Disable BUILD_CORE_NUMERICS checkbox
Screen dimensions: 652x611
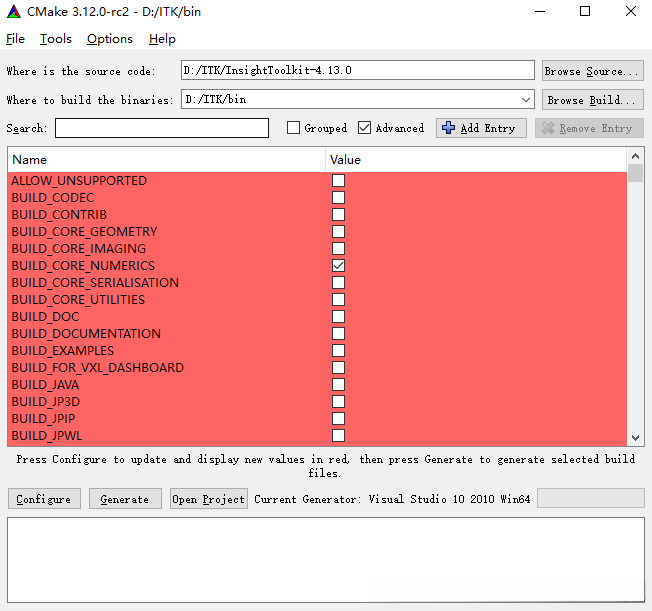click(338, 266)
